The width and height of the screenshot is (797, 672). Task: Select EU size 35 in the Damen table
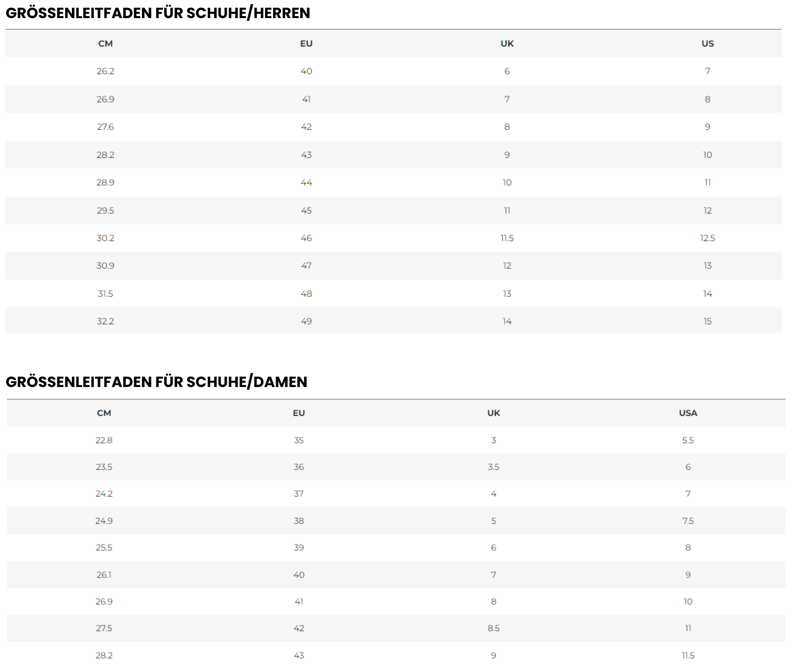point(299,440)
